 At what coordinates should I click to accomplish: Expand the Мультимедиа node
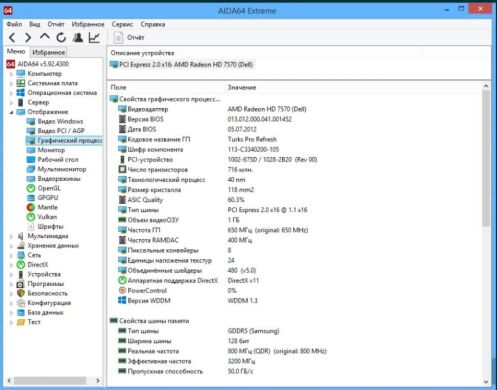tap(11, 236)
